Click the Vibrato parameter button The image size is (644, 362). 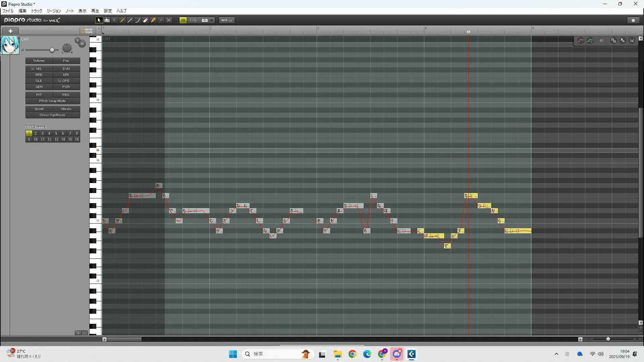(x=66, y=109)
